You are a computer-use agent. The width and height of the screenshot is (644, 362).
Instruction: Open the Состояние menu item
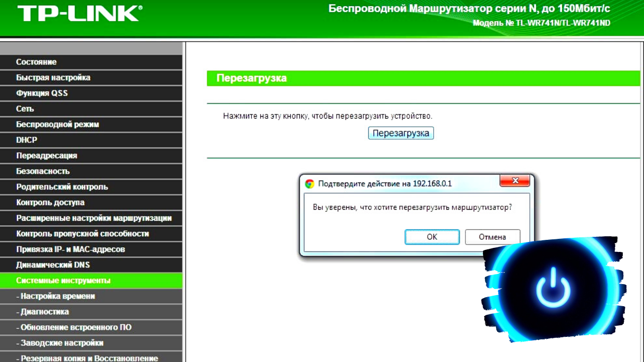tap(91, 62)
